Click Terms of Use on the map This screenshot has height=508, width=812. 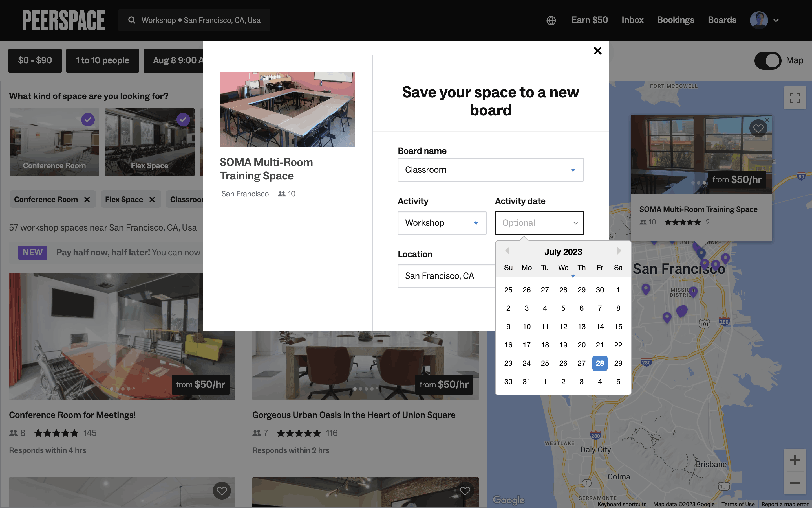pyautogui.click(x=738, y=504)
